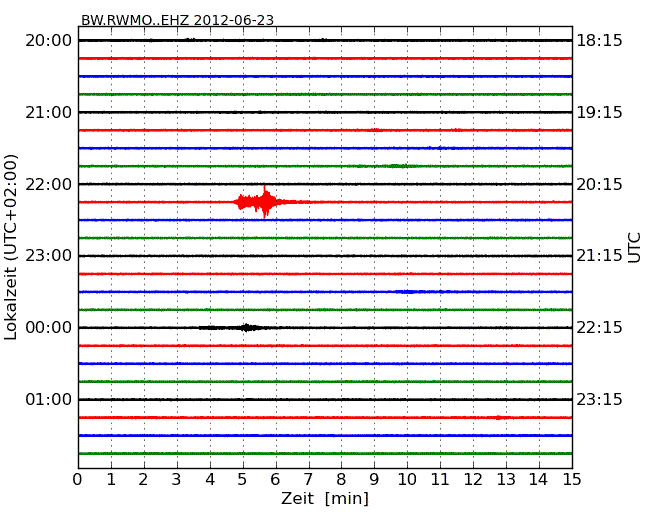
Task: Click the 21:00 local time label
Action: point(49,112)
